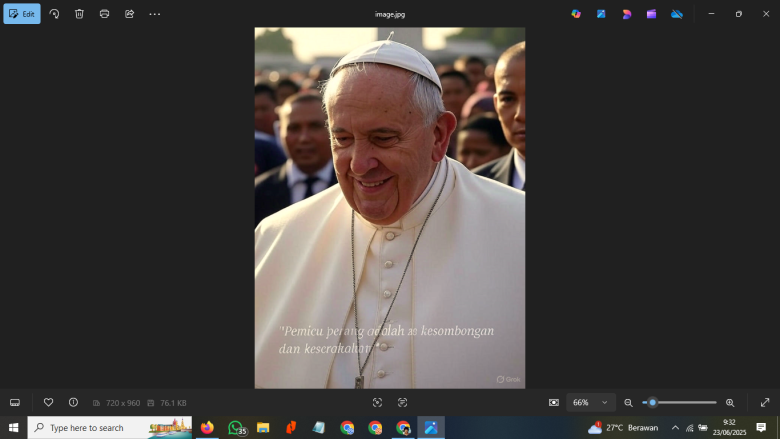Expand the 66% zoom level dropdown

(x=591, y=402)
